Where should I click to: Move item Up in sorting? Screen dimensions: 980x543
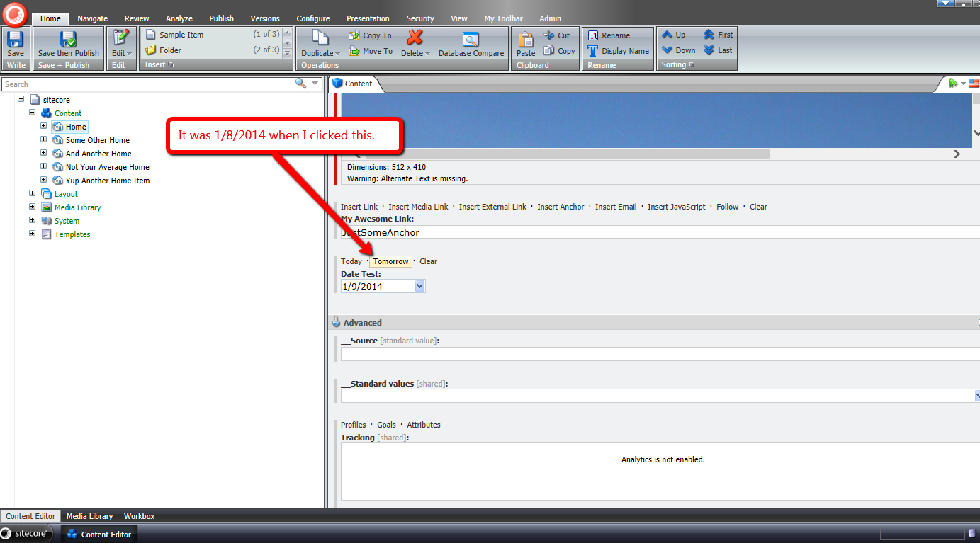pos(668,35)
